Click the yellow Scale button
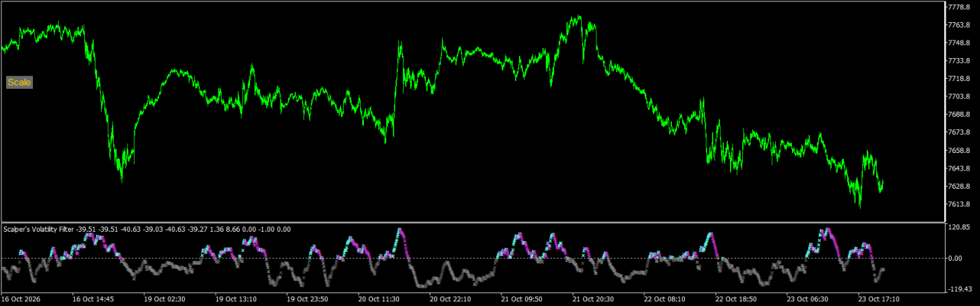 [x=20, y=82]
